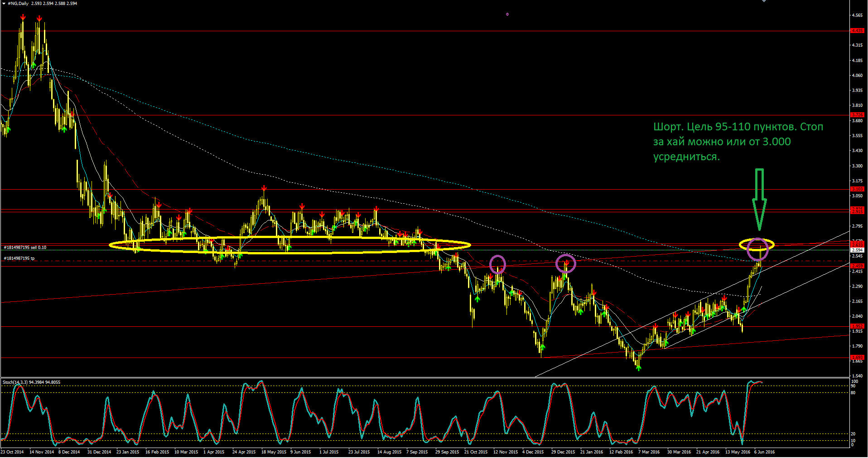The width and height of the screenshot is (868, 458).
Task: Click date label 12 Feb 2016
Action: pos(621,452)
